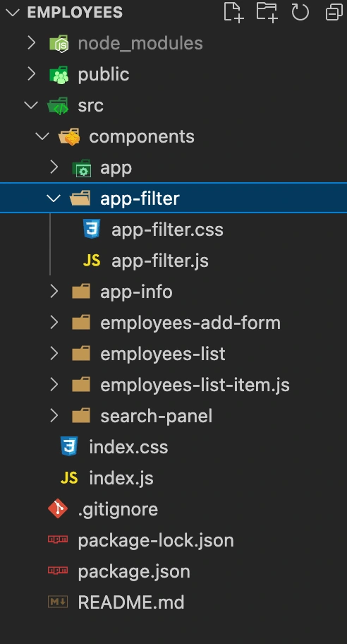Click the search-panel folder icon
The width and height of the screenshot is (347, 644).
[x=81, y=416]
